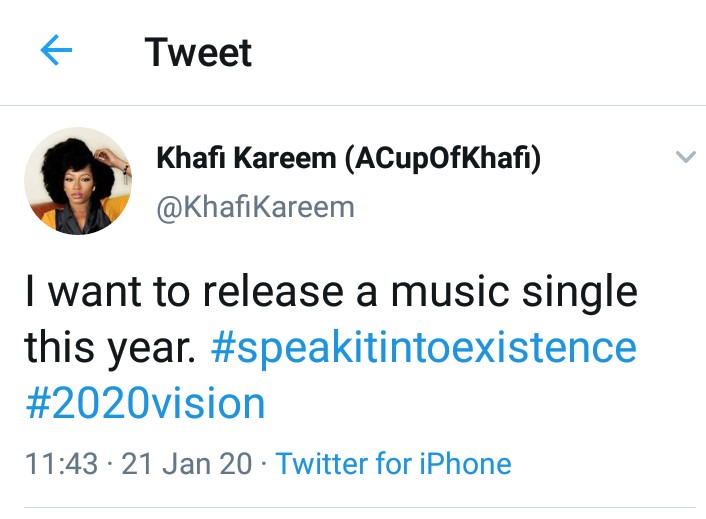
Task: Select the "Khafi Kareem" display name
Action: tap(245, 159)
